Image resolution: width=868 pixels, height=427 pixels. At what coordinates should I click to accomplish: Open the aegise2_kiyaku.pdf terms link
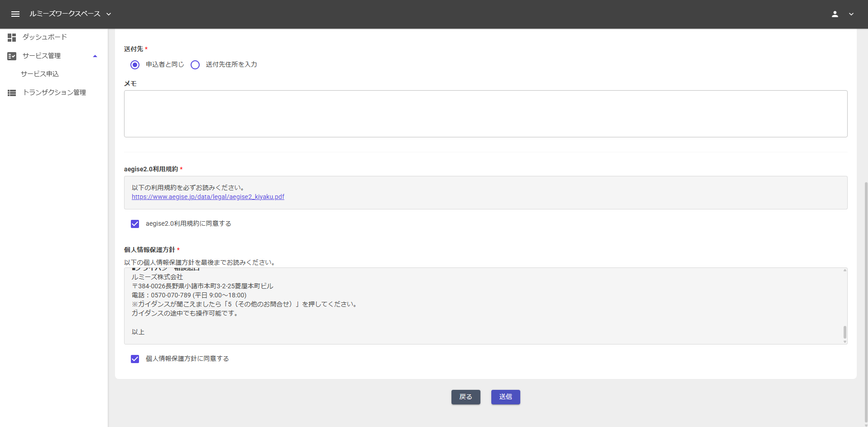pyautogui.click(x=208, y=196)
